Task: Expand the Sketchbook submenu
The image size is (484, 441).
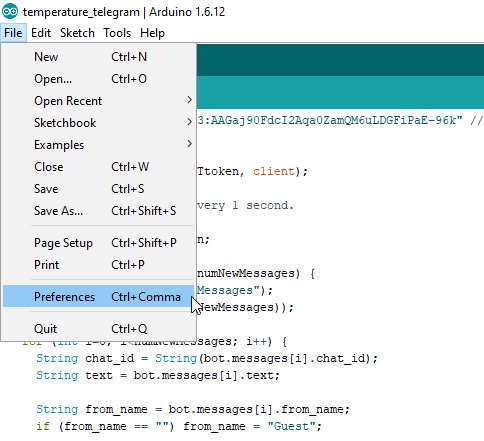Action: (x=98, y=123)
